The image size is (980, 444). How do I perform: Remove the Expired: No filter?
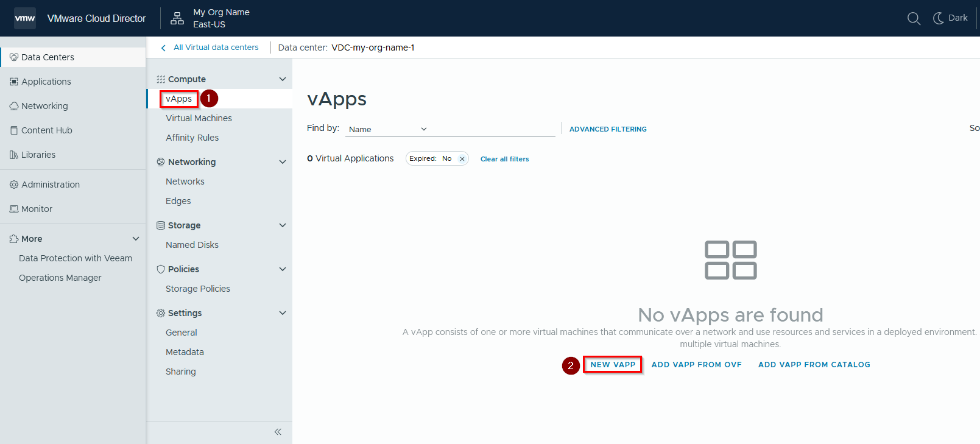tap(462, 159)
